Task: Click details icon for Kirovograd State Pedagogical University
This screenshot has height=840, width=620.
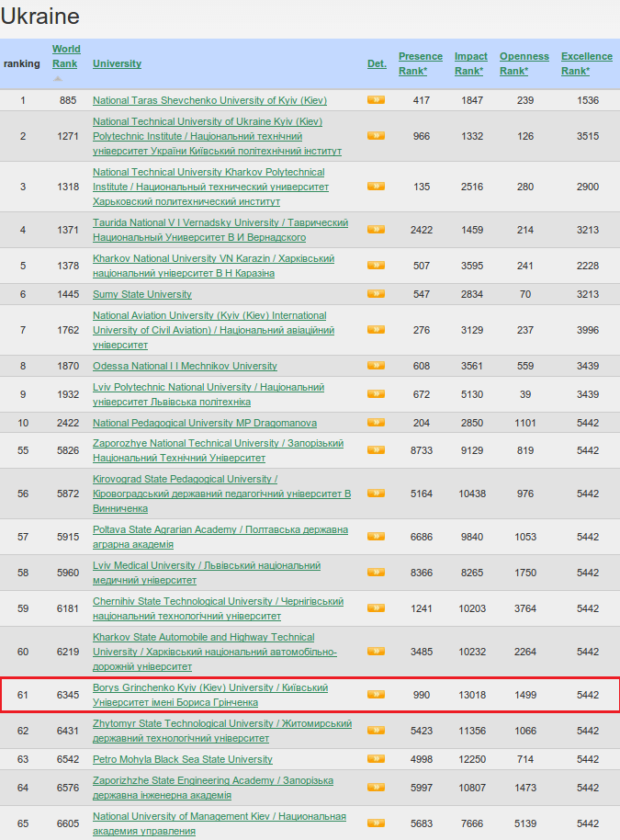Action: [376, 493]
